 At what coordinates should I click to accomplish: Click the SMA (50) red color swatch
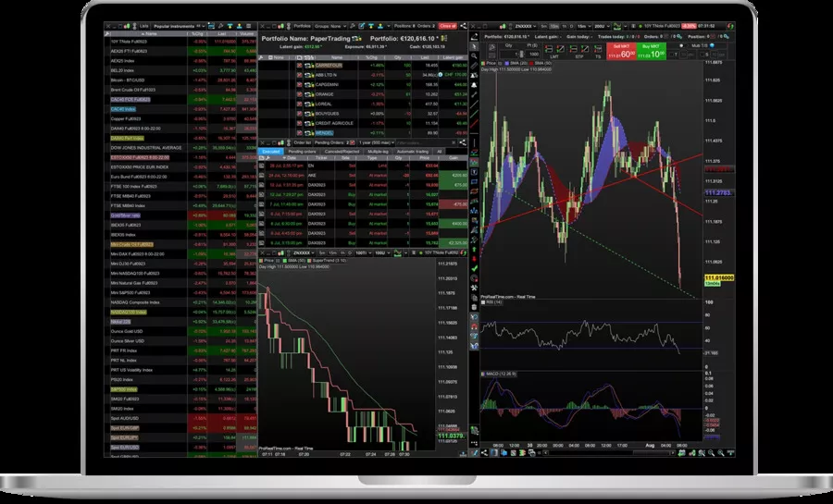(x=531, y=63)
